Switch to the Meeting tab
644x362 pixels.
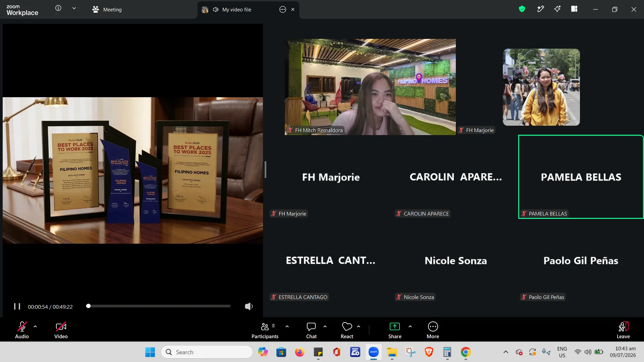tap(107, 9)
